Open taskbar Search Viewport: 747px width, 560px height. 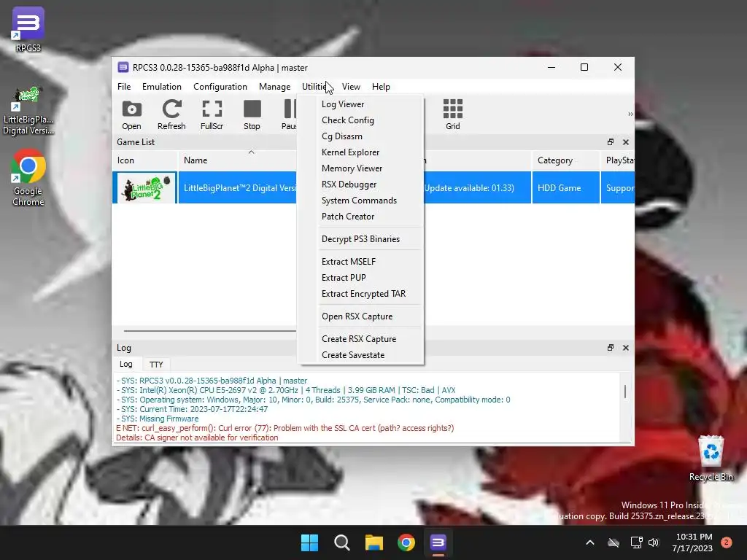(341, 542)
